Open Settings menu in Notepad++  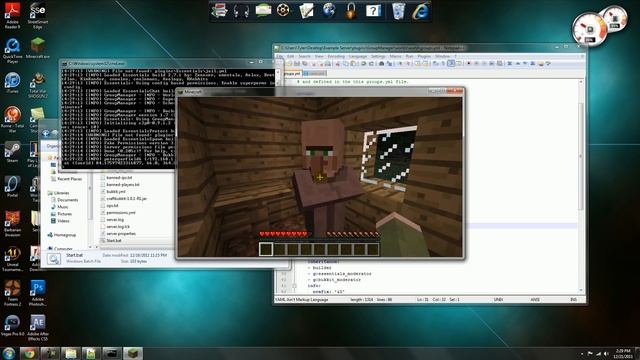coord(378,56)
